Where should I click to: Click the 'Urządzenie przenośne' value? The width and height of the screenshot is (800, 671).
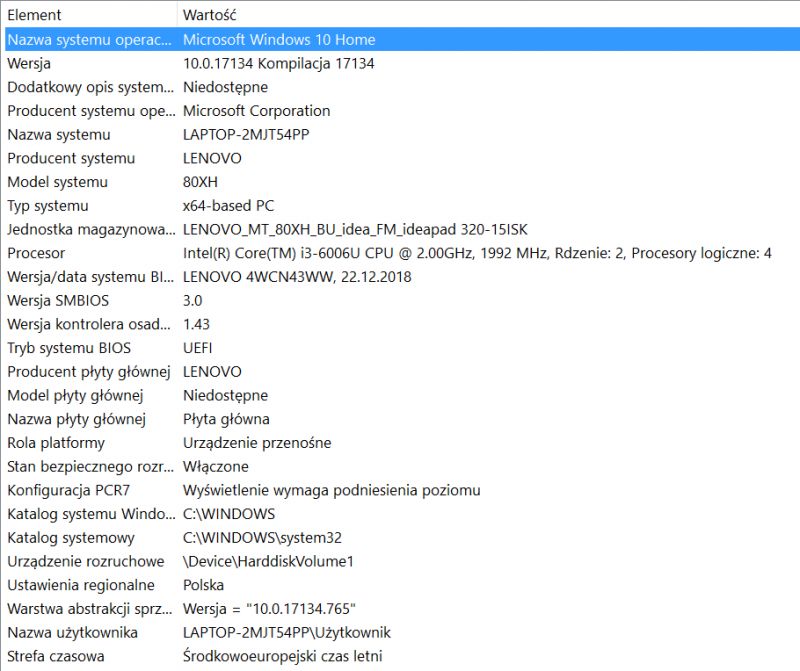coord(257,443)
